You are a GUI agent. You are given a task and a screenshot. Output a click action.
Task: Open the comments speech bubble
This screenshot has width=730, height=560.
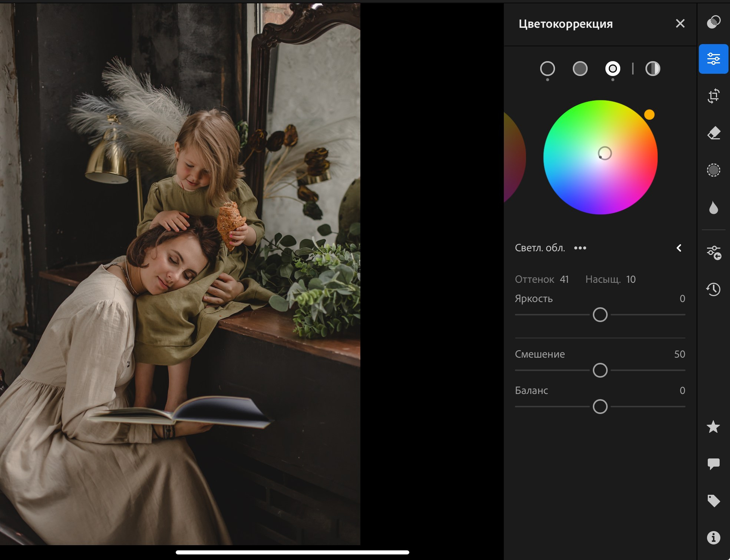(x=713, y=464)
